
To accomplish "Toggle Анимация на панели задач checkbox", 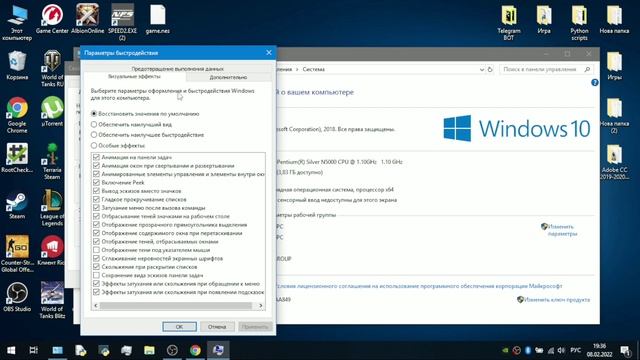I will [x=96, y=157].
